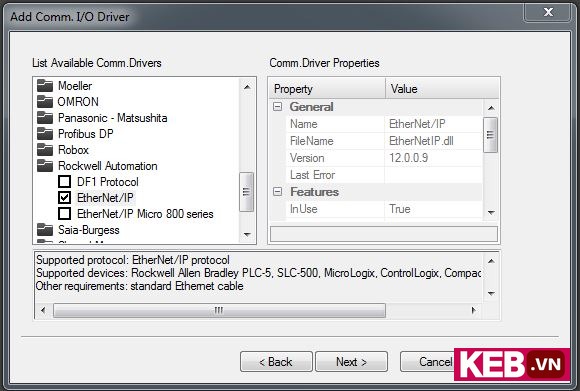
Task: Go back with the < Back button
Action: coord(276,362)
